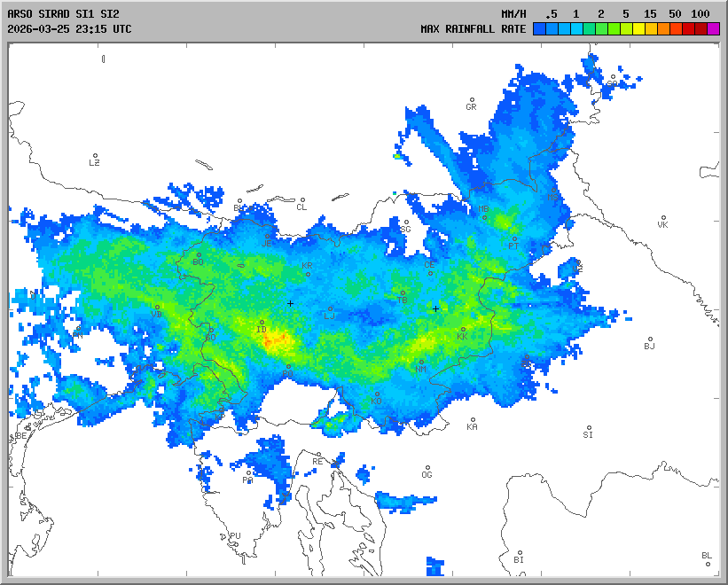The height and width of the screenshot is (585, 728).
Task: Select the yellow swatch in rainfall legend
Action: (x=638, y=28)
